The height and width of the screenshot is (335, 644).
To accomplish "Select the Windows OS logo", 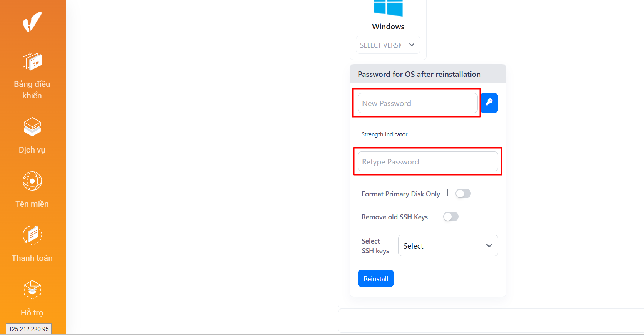I will [388, 8].
